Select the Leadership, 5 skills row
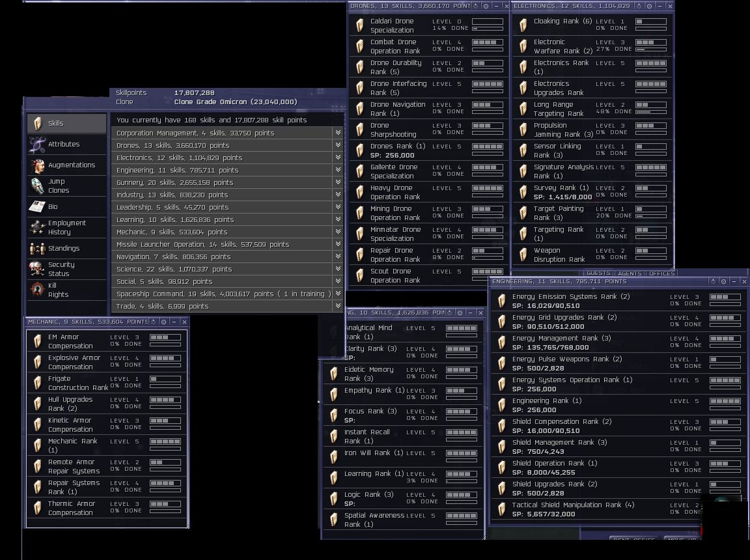750x560 pixels. 227,207
